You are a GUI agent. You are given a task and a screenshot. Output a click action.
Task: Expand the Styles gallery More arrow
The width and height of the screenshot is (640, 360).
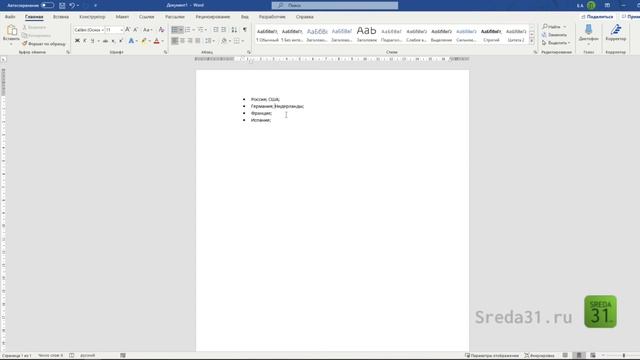(x=532, y=41)
